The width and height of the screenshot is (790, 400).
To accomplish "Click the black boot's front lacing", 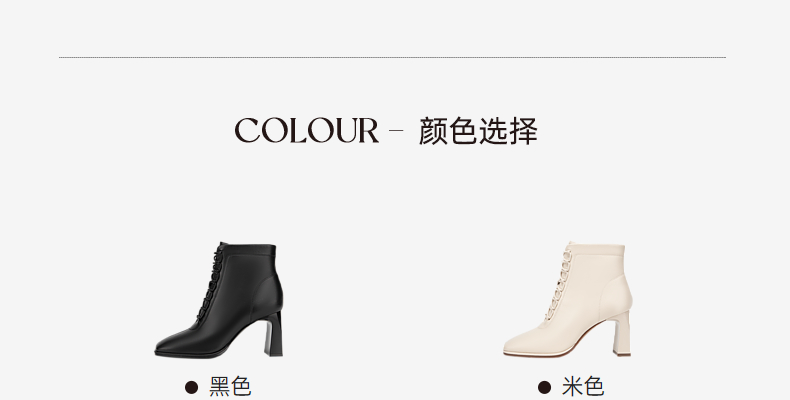I will [209, 281].
